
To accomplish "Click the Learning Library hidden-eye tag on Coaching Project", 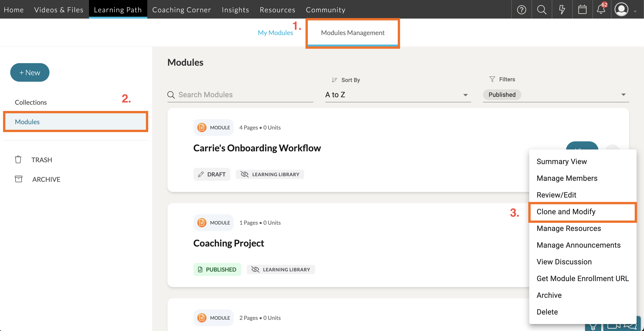I will (280, 269).
